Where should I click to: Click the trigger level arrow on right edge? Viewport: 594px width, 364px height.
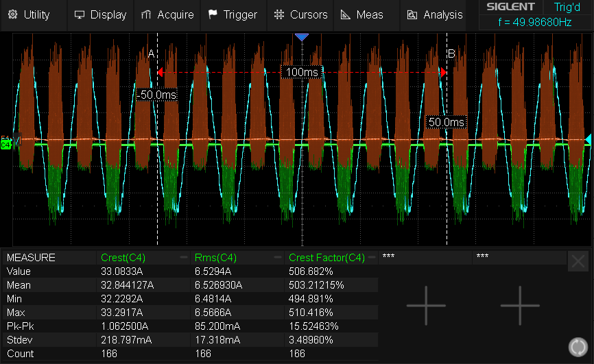pos(587,140)
